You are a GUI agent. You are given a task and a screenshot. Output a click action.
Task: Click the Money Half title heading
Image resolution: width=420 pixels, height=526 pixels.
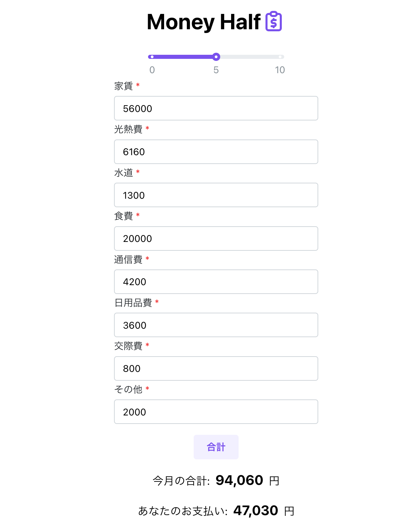(x=204, y=22)
